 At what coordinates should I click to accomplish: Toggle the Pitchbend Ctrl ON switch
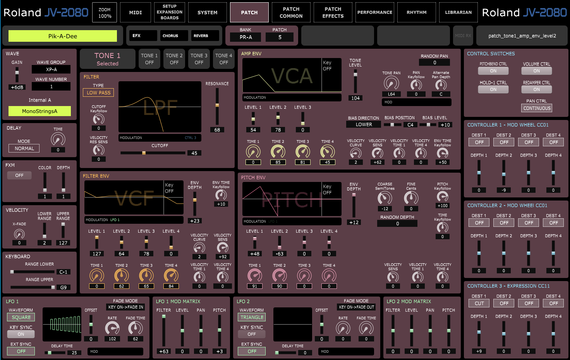[x=493, y=71]
